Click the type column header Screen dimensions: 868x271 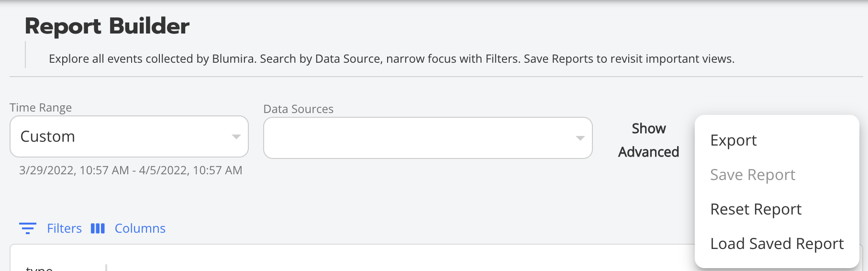click(x=39, y=268)
